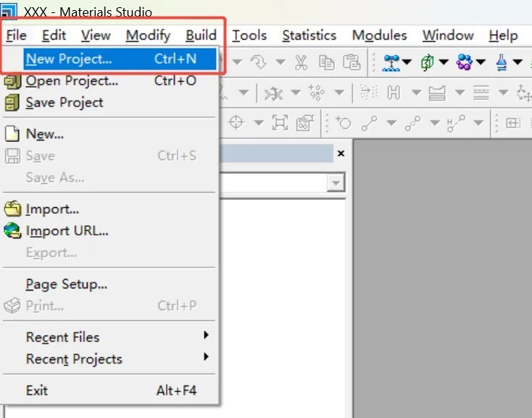532x418 pixels.
Task: Click the green cube module icon
Action: (x=427, y=63)
